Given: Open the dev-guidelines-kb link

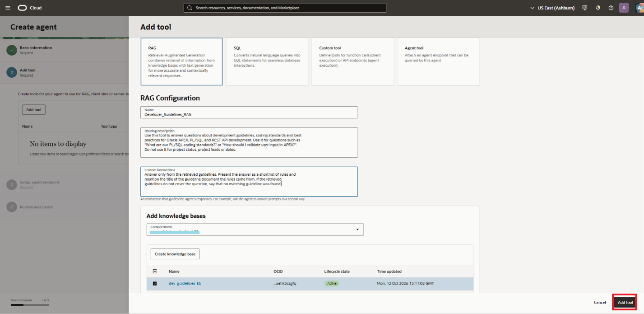Looking at the screenshot, I should [x=185, y=283].
